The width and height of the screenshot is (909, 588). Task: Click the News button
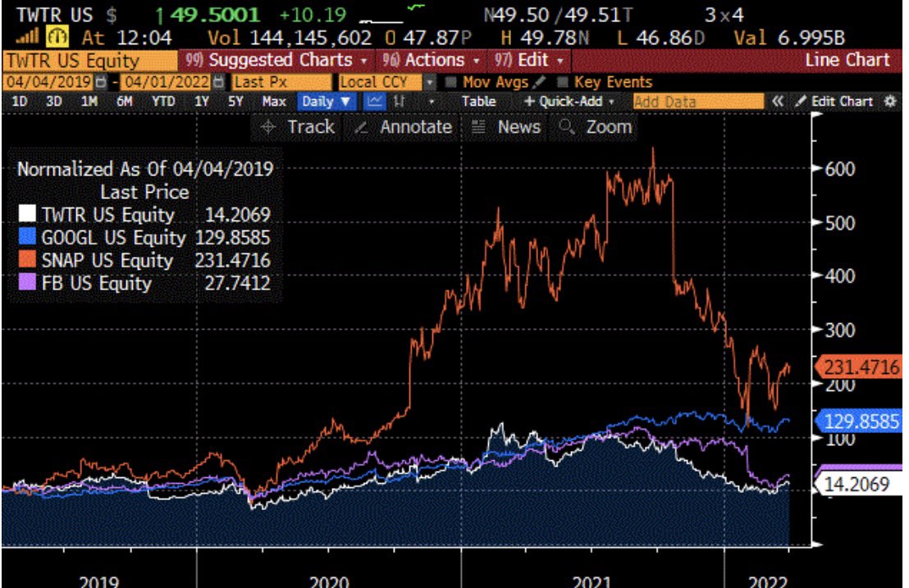tap(506, 127)
